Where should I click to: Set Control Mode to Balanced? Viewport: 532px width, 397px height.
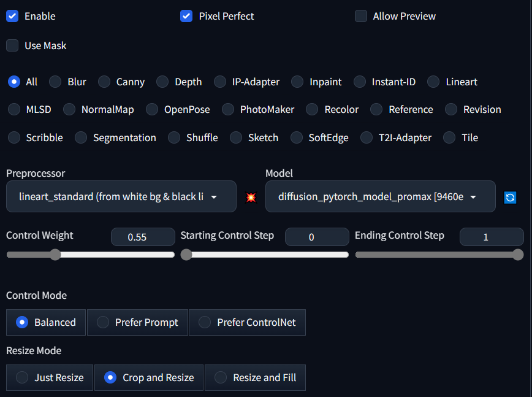click(x=46, y=322)
